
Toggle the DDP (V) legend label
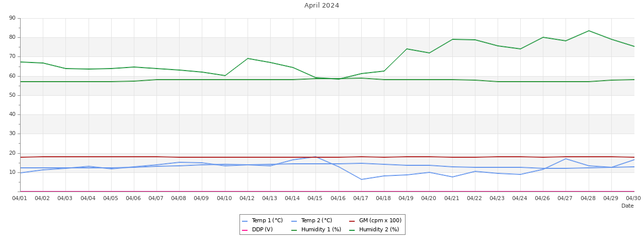(x=262, y=230)
